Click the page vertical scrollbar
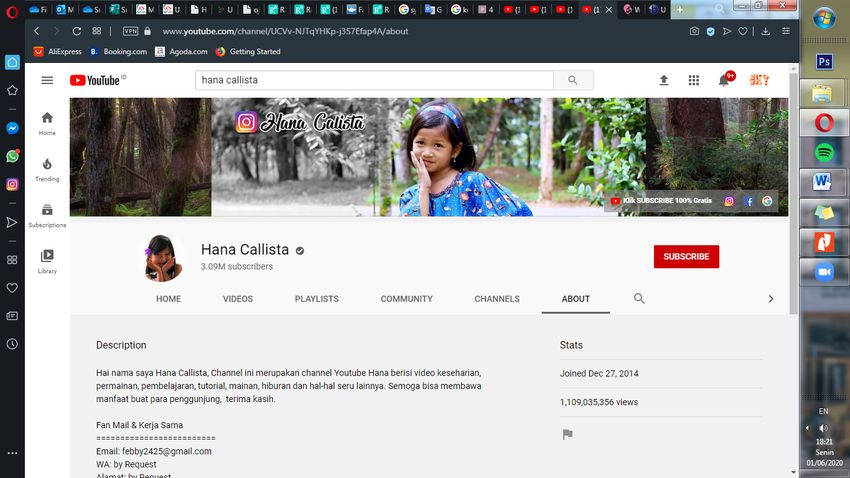 [794, 192]
